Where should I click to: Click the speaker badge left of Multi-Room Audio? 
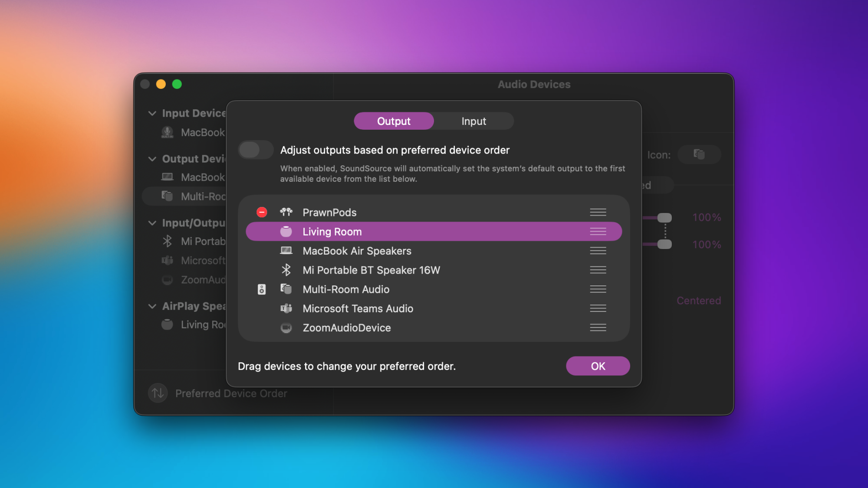click(262, 289)
